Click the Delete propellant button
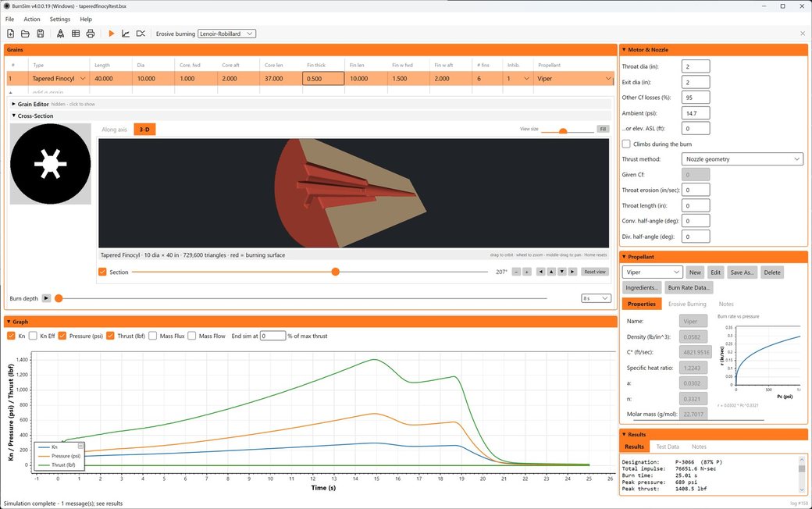812x509 pixels. tap(772, 272)
